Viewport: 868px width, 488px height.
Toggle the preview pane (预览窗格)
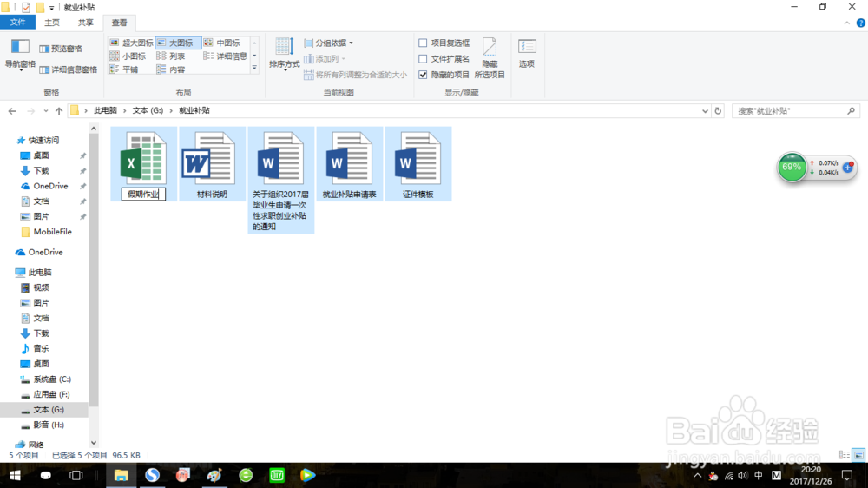[61, 49]
